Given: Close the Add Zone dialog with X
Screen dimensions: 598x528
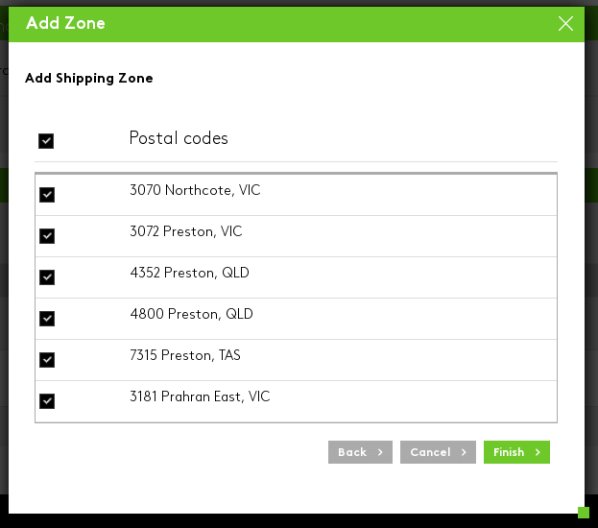Looking at the screenshot, I should [x=565, y=24].
